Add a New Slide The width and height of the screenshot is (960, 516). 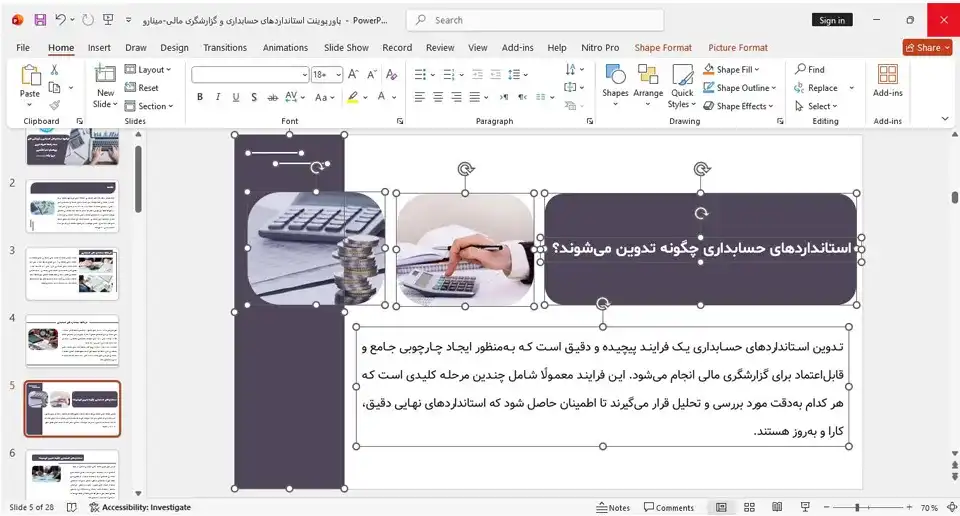point(105,86)
